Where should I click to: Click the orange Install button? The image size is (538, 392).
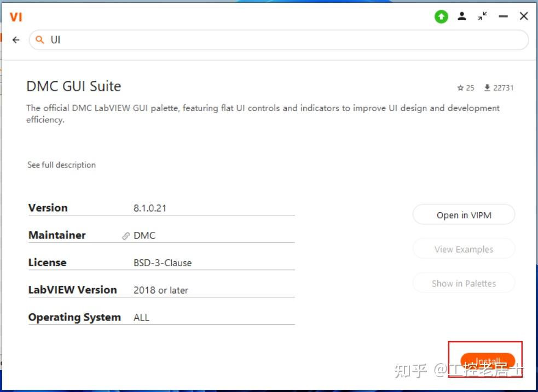[x=488, y=361]
